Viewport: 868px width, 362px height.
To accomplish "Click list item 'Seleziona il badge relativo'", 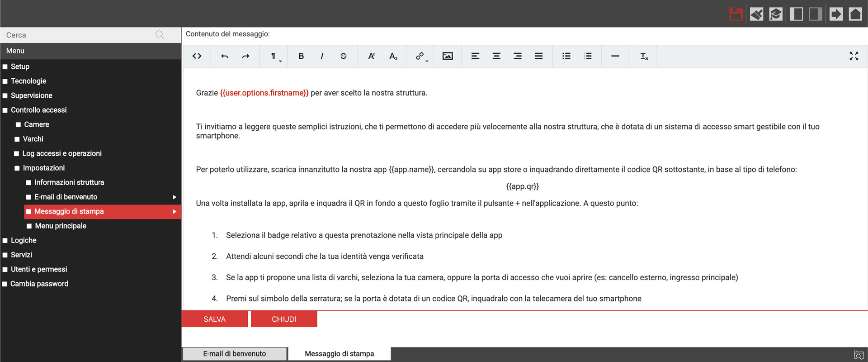I will 364,235.
